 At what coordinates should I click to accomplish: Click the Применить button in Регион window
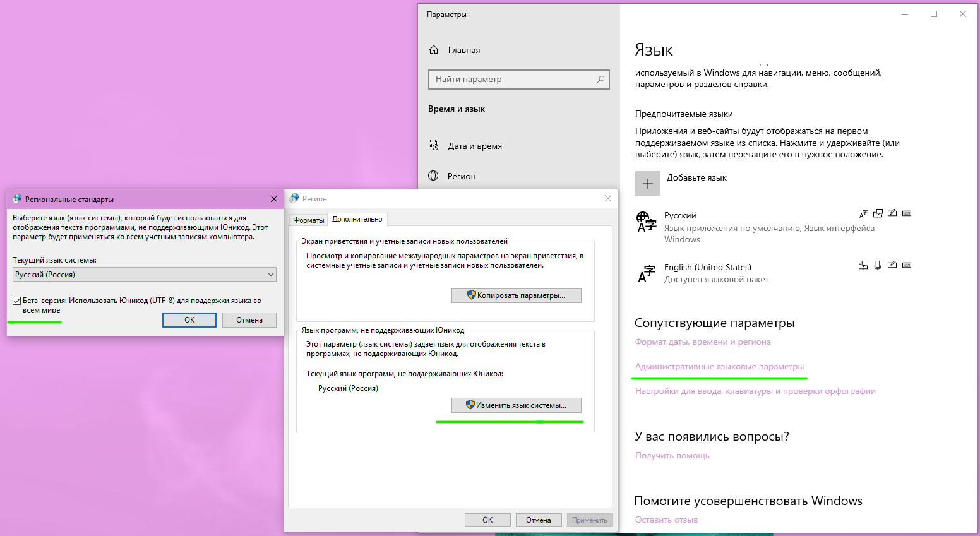(x=590, y=520)
